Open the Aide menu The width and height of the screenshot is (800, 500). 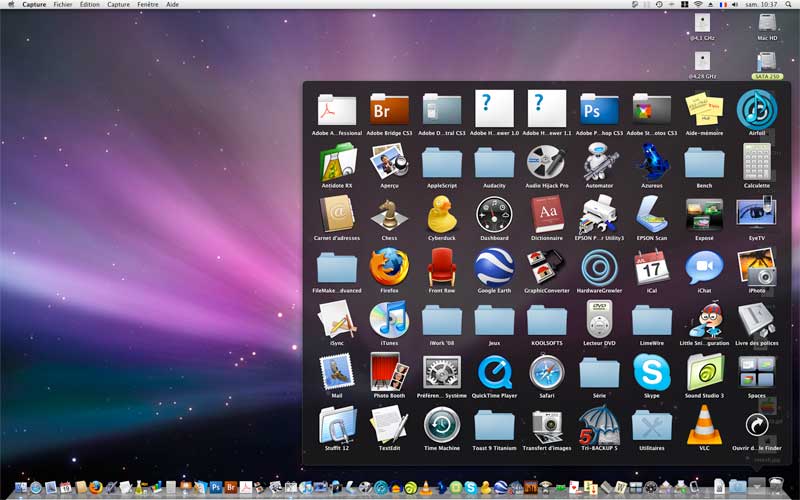(x=173, y=4)
